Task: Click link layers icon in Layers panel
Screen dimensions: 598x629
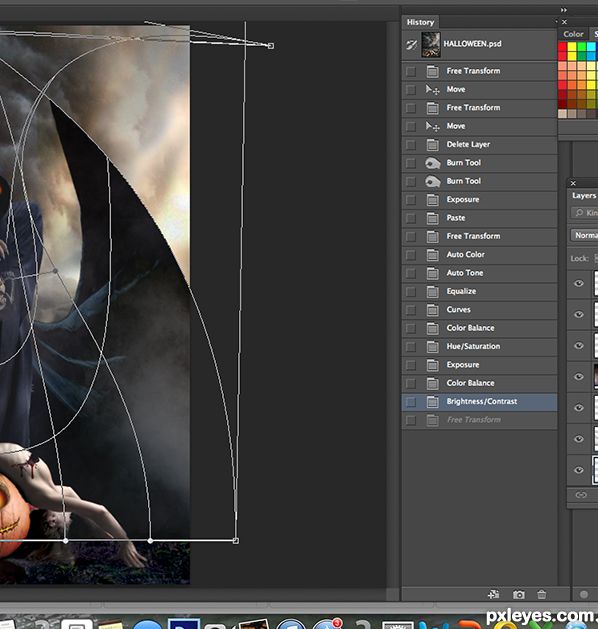Action: pyautogui.click(x=581, y=495)
